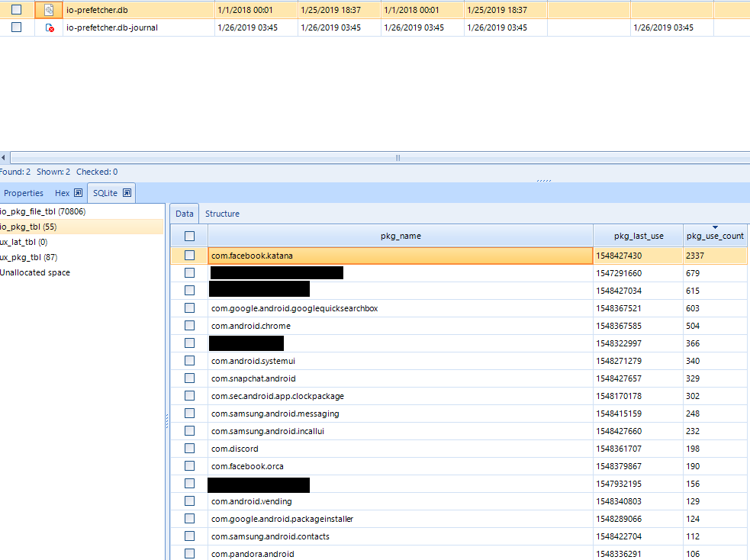The width and height of the screenshot is (750, 560).
Task: Click the last-use value 1547291660
Action: point(619,273)
